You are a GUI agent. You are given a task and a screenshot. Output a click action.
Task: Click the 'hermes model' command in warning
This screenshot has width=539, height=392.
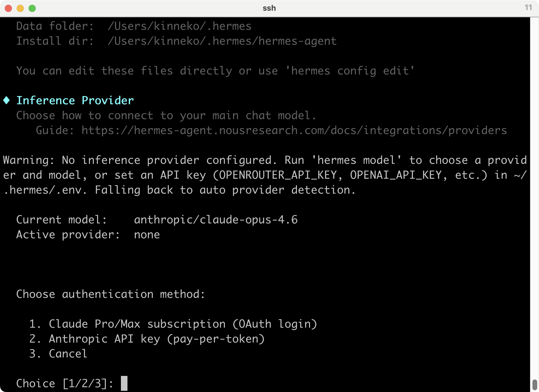pyautogui.click(x=356, y=160)
